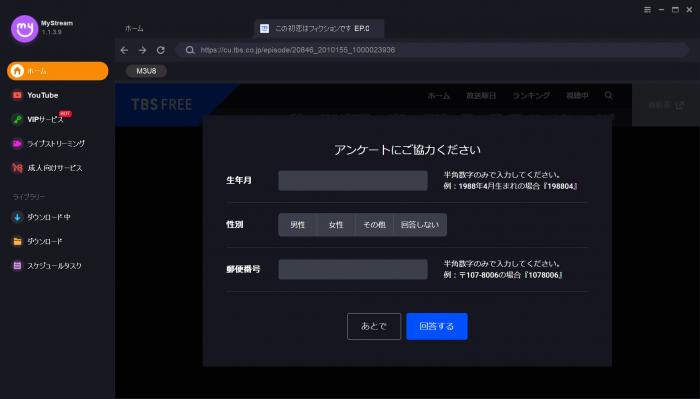The height and width of the screenshot is (399, 700).
Task: Click the YouTube icon in the sidebar
Action: (x=17, y=95)
